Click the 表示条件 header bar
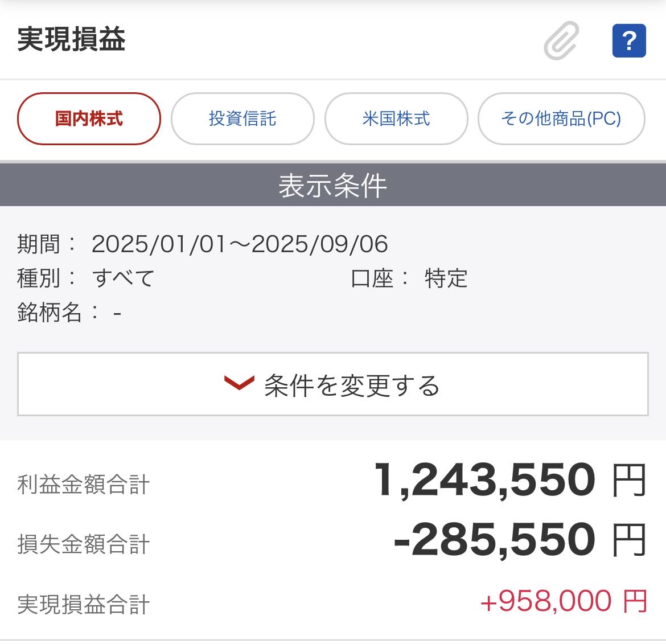This screenshot has height=644, width=666. 333,186
